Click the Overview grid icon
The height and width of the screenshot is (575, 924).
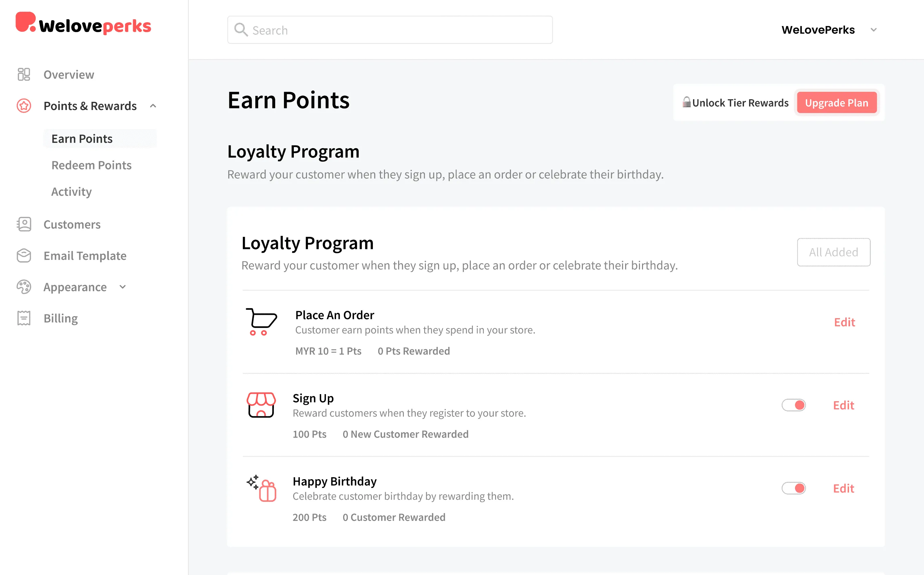coord(24,75)
